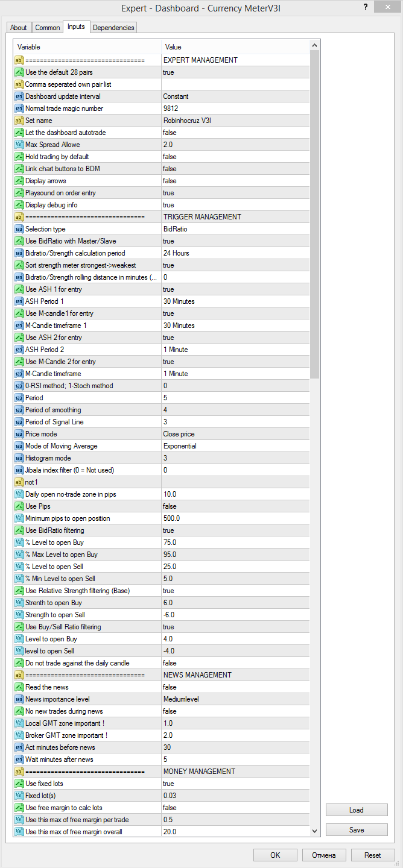Click the Load button
Image resolution: width=403 pixels, height=868 pixels.
[x=357, y=810]
